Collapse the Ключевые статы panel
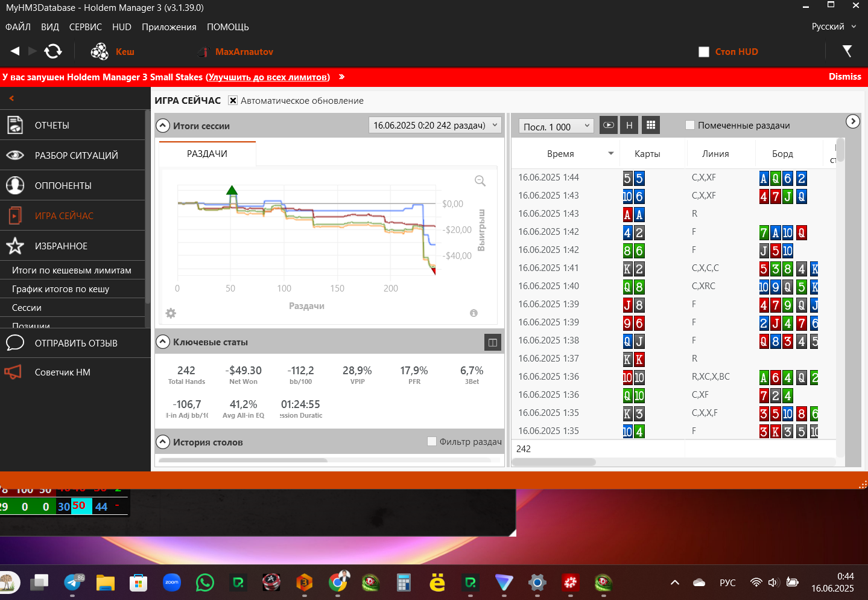Image resolution: width=868 pixels, height=600 pixels. (x=163, y=342)
